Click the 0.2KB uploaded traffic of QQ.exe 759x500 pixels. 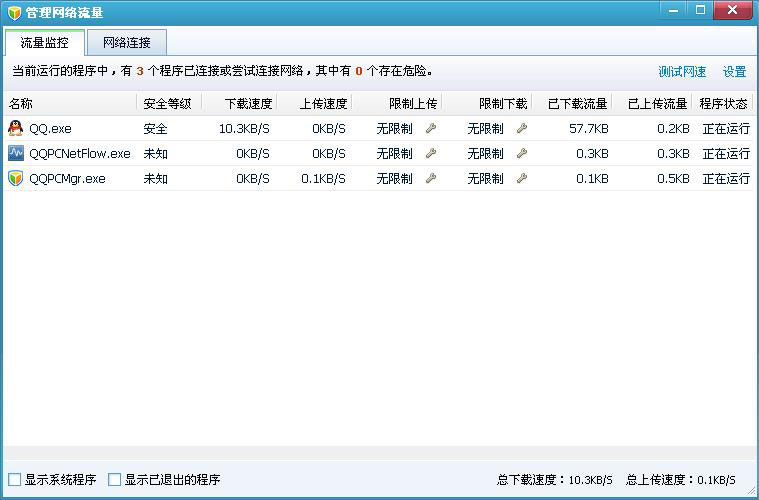pos(673,129)
